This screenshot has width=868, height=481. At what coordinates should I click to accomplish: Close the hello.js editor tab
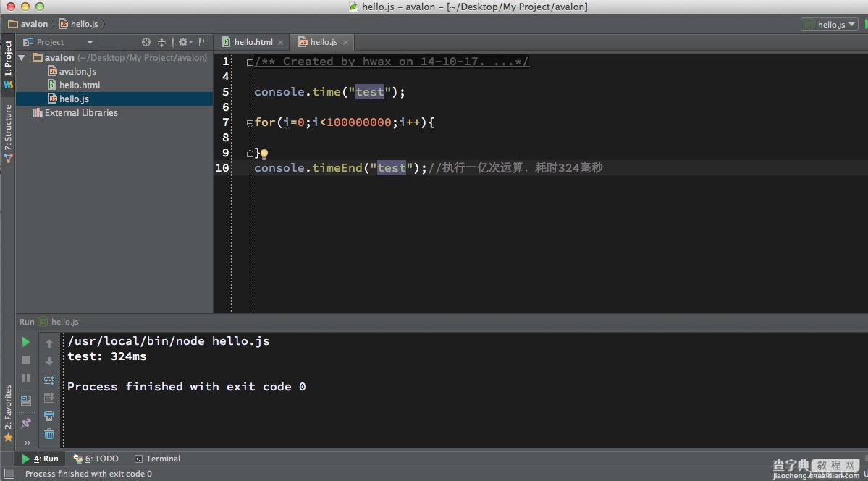(x=346, y=42)
